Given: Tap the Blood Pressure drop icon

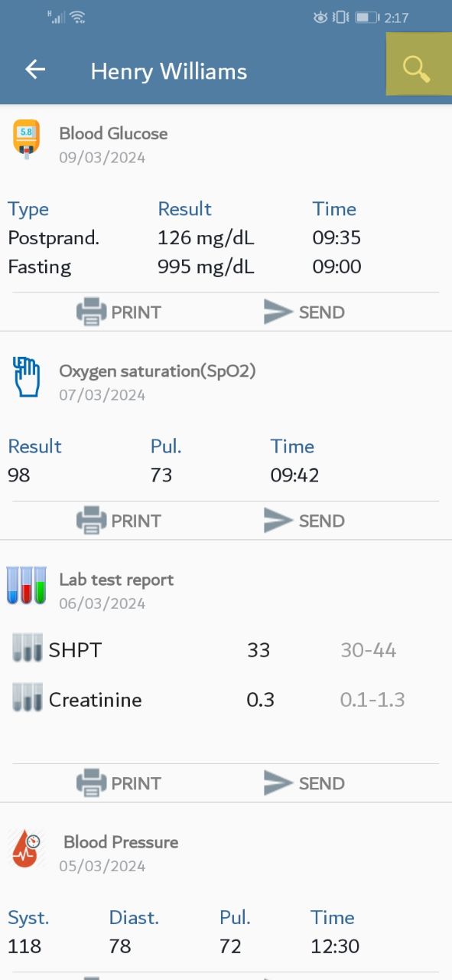Looking at the screenshot, I should coord(27,848).
